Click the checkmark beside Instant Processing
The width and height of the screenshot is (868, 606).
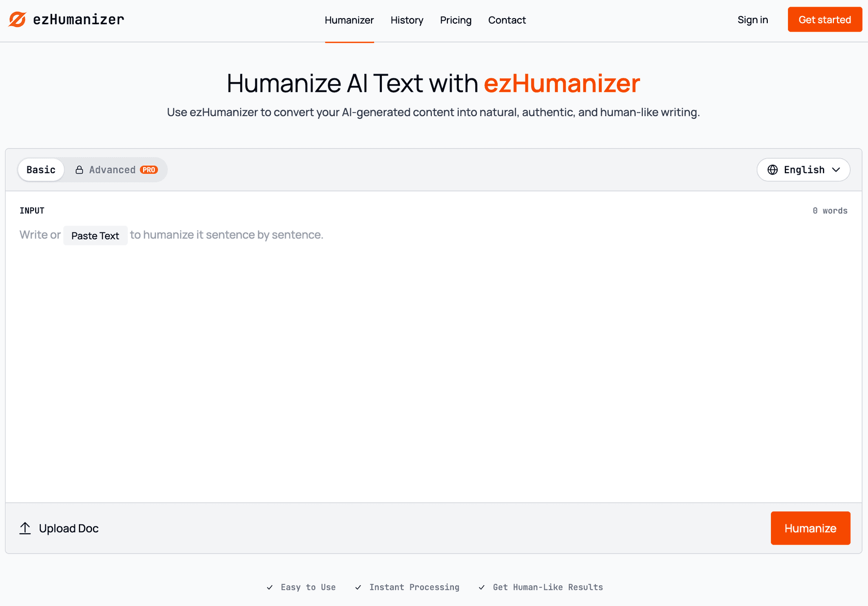358,587
